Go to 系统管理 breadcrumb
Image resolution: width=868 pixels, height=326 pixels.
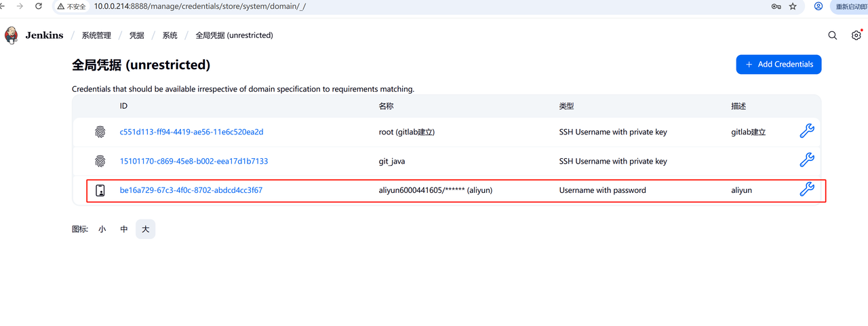pos(96,35)
